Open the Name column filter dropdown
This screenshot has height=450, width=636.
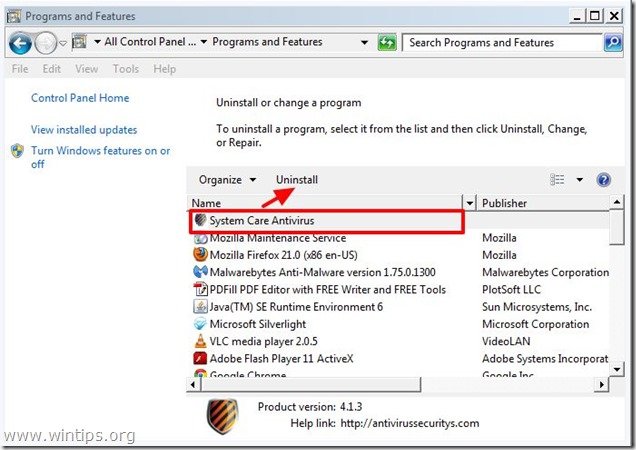coord(469,203)
